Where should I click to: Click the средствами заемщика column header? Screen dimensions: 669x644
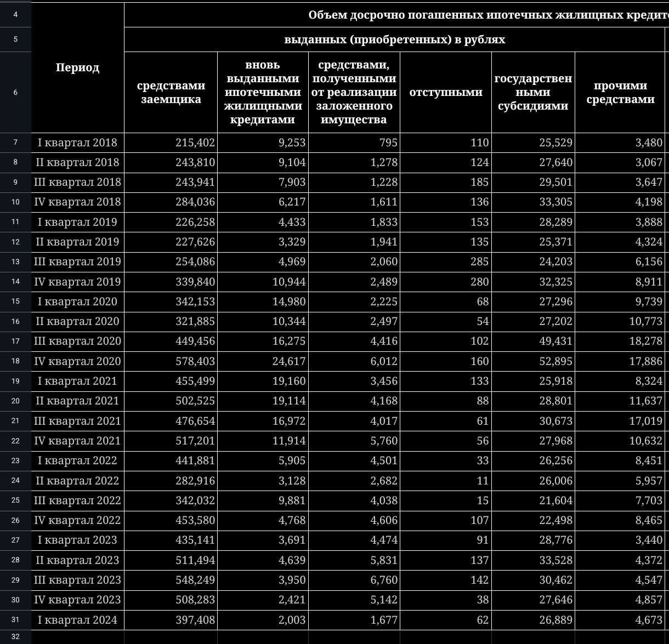[x=171, y=92]
